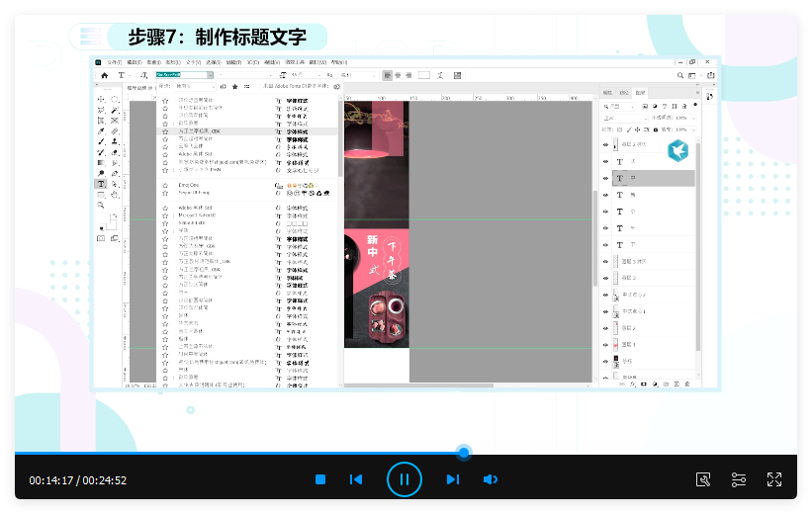Skip to the previous video
Screen dimensions: 812x514
(x=356, y=479)
